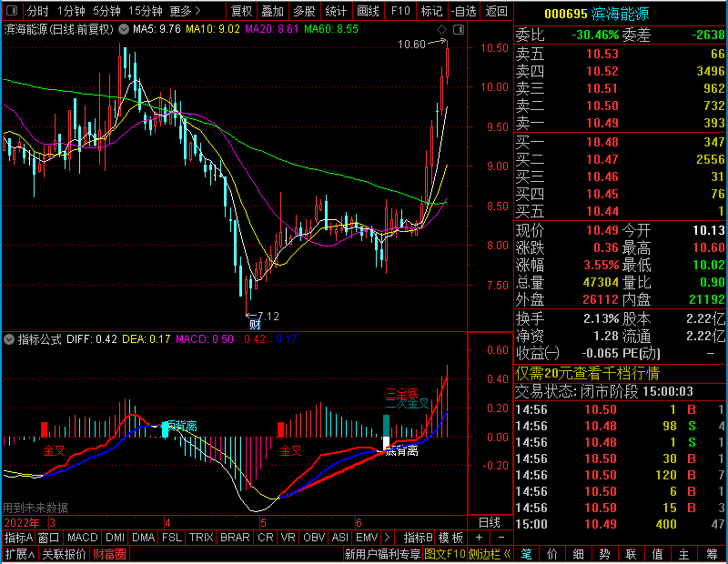Screen dimensions: 728x564
Task: Switch the indicator to TRIX
Action: pyautogui.click(x=201, y=538)
